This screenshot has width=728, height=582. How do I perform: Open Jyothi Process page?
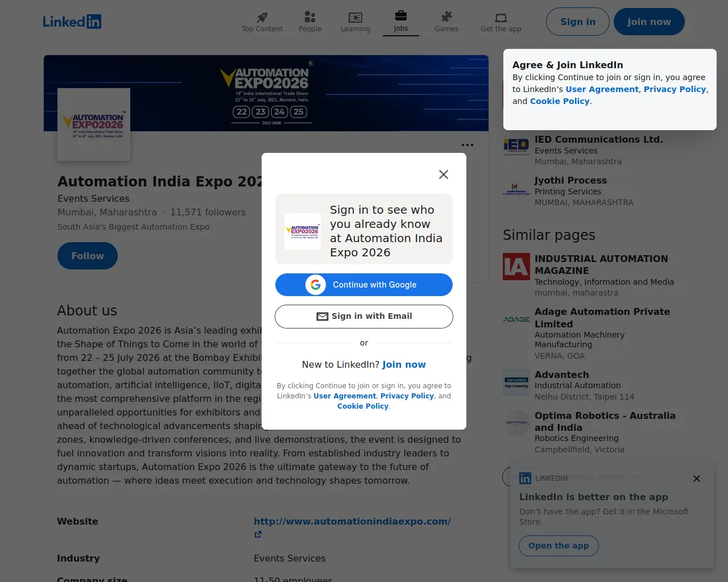tap(571, 181)
